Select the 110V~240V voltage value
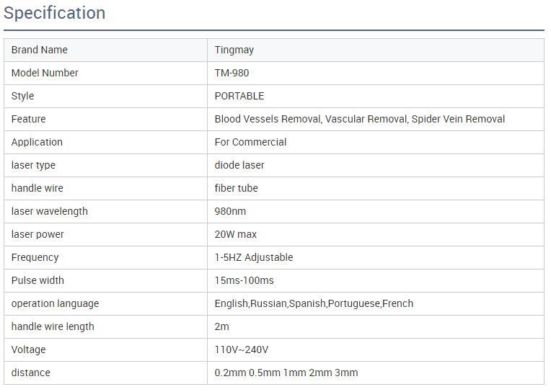The image size is (551, 392). pyautogui.click(x=242, y=349)
